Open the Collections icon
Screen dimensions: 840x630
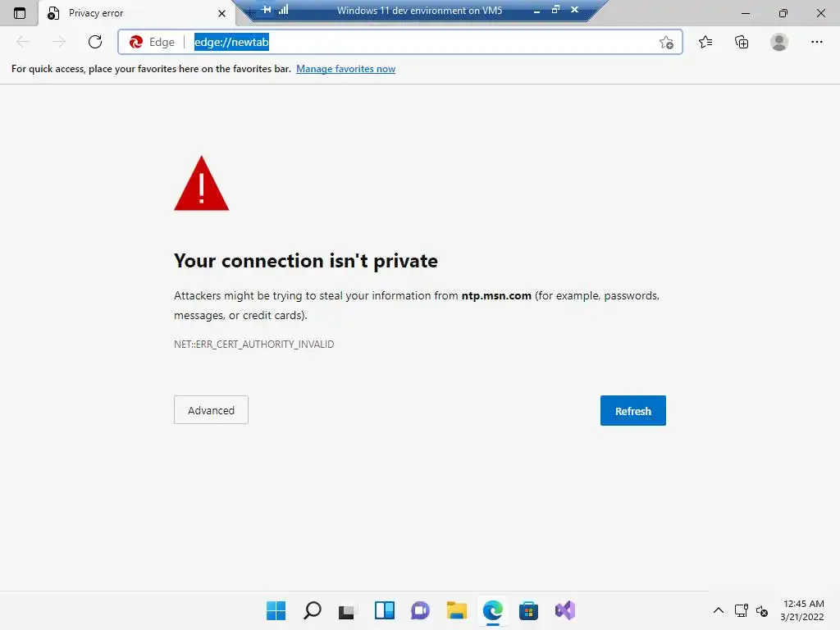[x=742, y=42]
